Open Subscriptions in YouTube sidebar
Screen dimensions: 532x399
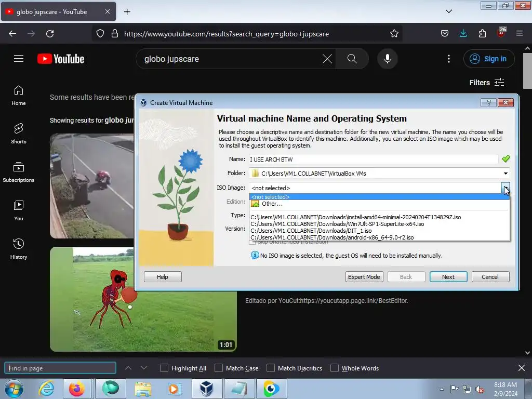click(x=19, y=172)
